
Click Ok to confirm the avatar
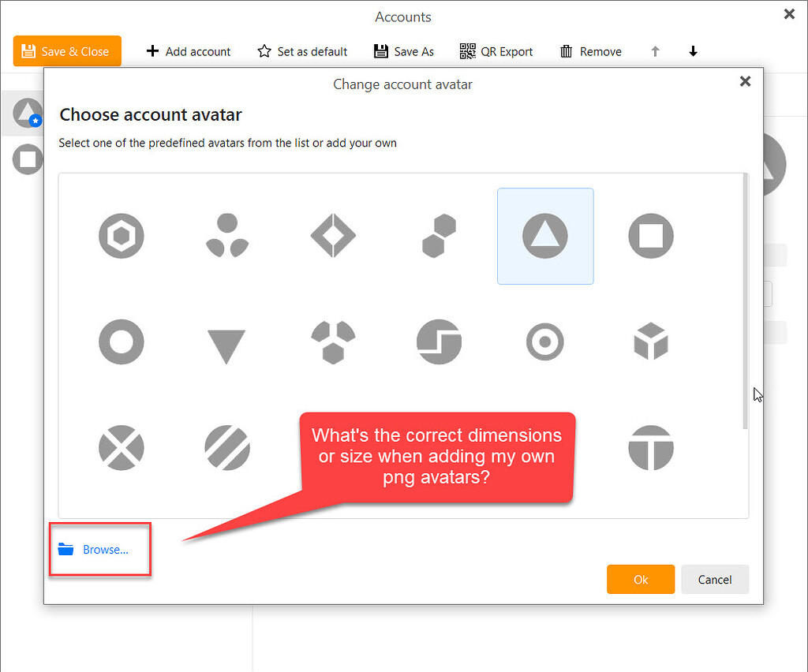[641, 579]
